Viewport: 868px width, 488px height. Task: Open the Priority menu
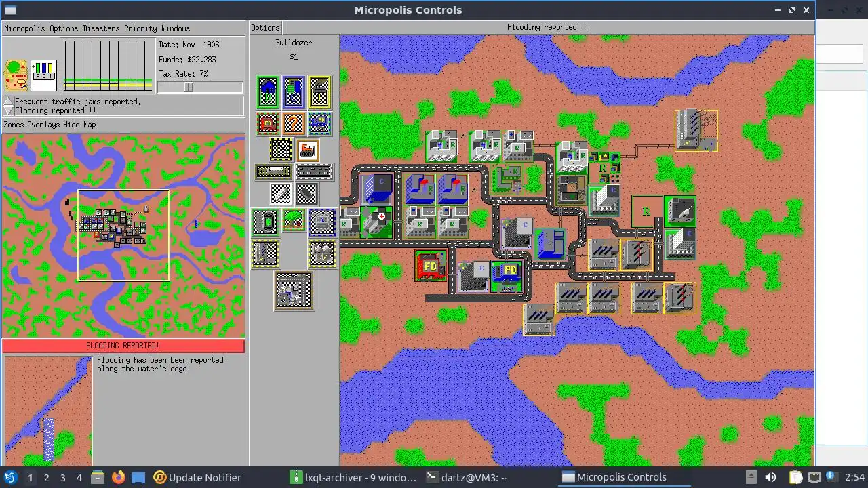point(140,28)
